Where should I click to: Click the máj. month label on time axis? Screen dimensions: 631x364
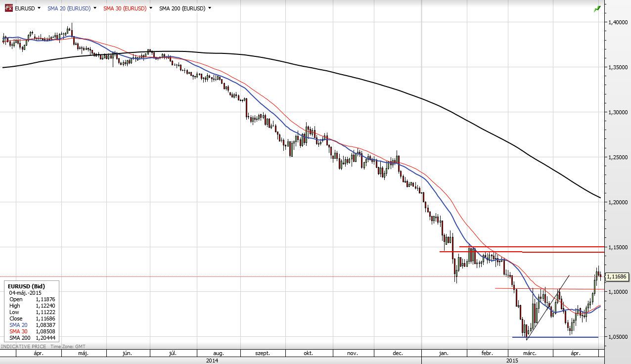(x=83, y=354)
